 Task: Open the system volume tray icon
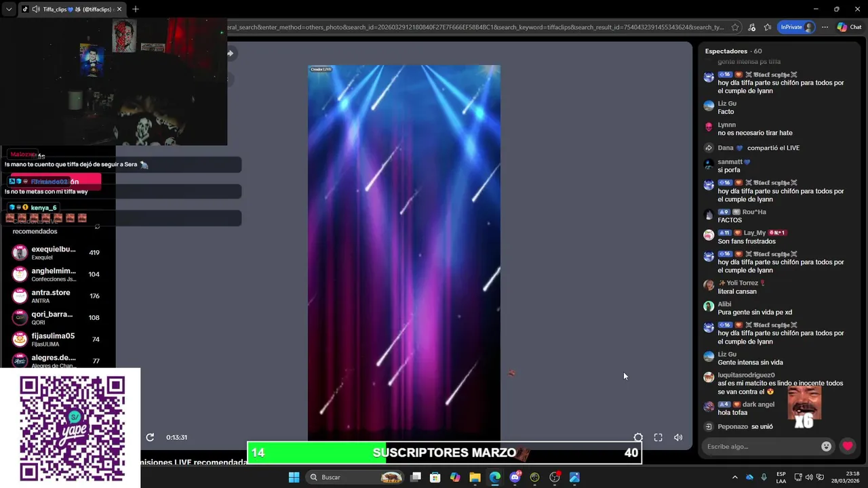coord(809,477)
